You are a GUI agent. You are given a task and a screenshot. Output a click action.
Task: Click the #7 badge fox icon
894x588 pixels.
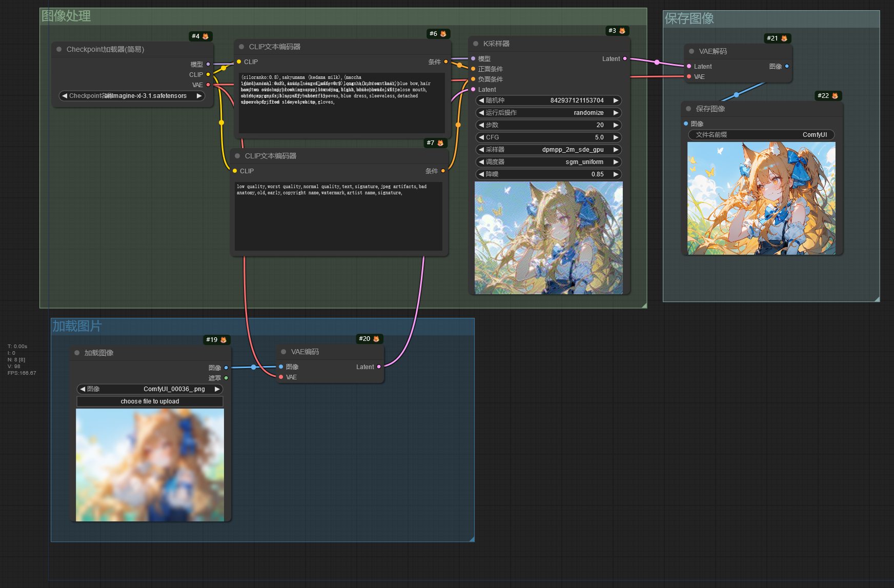coord(440,143)
